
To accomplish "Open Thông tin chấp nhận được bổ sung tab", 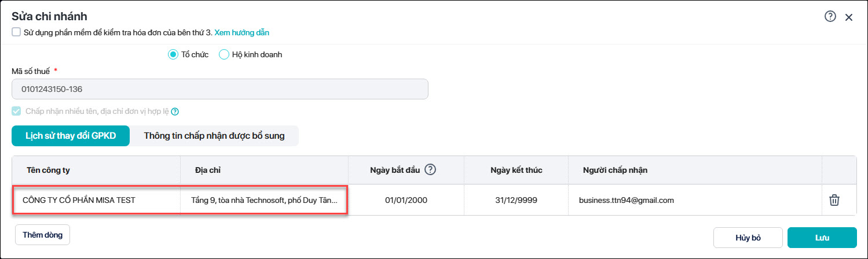I will coord(214,136).
